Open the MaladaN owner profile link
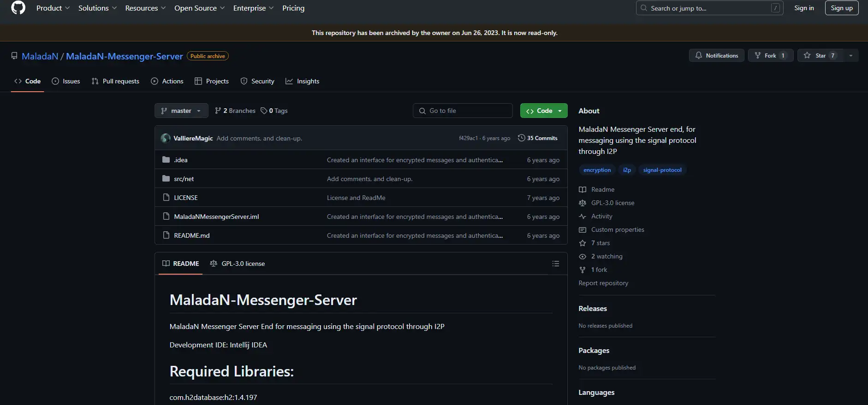Image resolution: width=868 pixels, height=405 pixels. 40,56
